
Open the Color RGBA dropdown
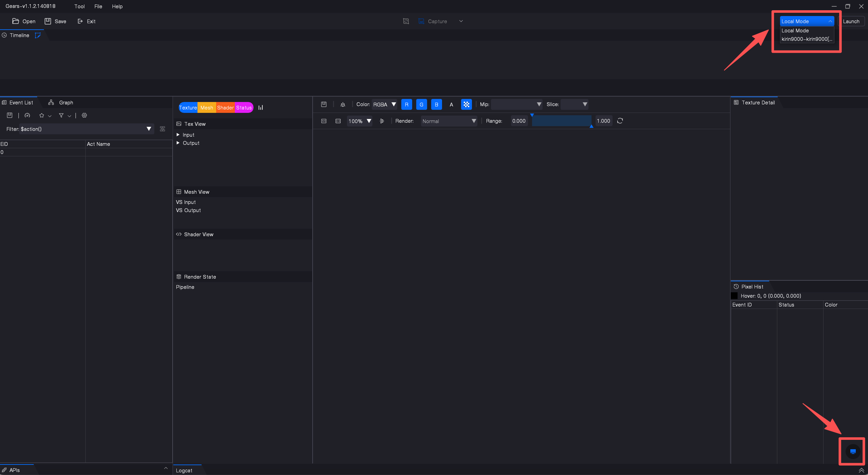coord(384,105)
